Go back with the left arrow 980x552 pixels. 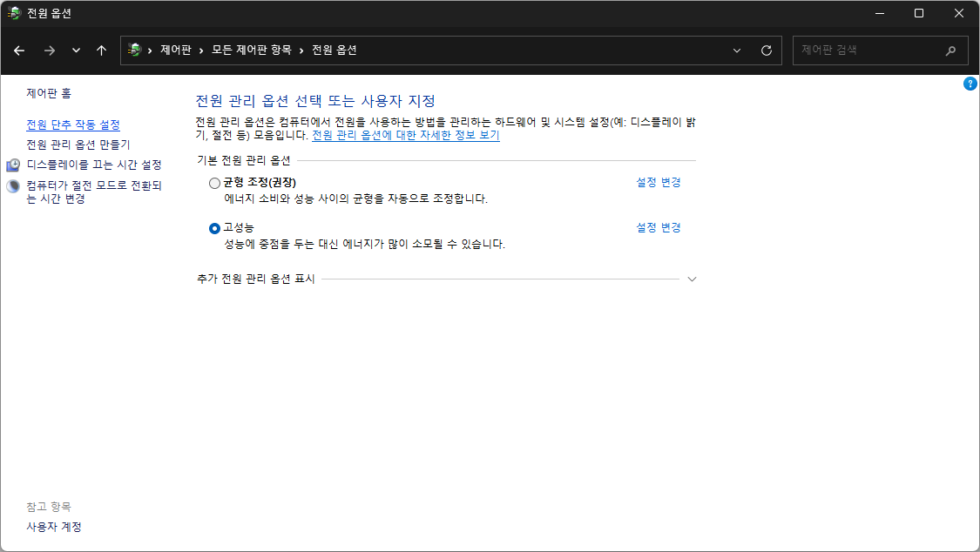[19, 50]
